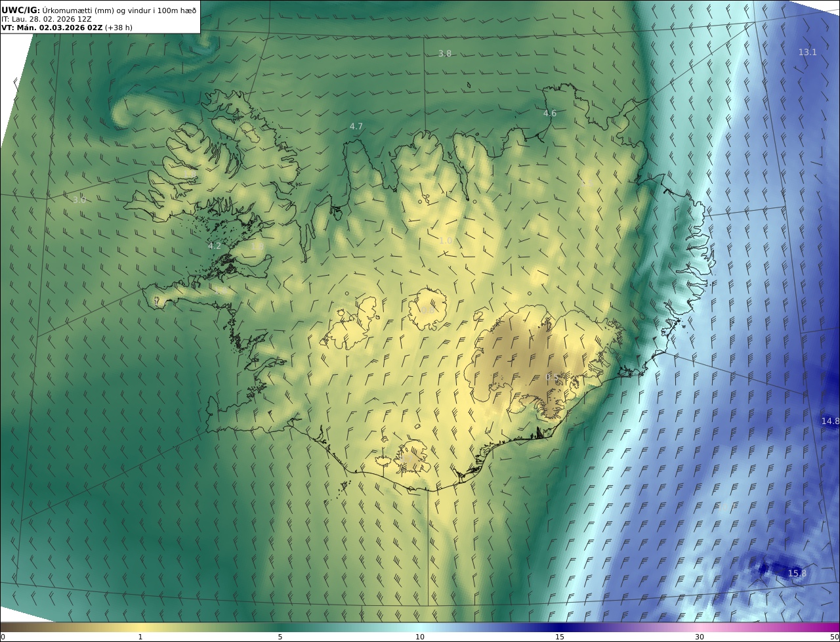
Task: Click the 0.8 value on the glacier
Action: click(427, 310)
